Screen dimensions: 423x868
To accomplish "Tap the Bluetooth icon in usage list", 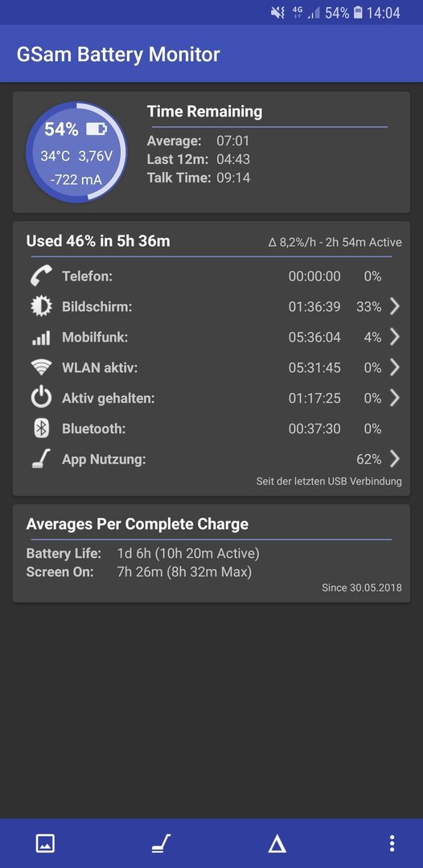I will 42,428.
